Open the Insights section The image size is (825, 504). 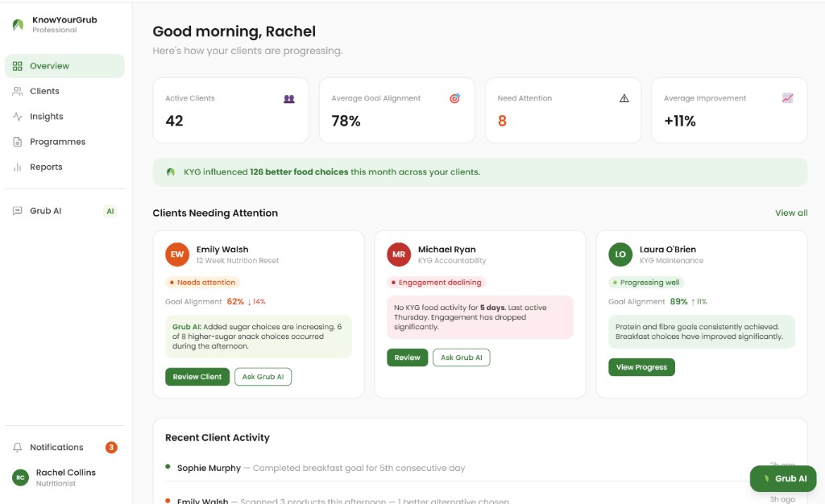pos(64,117)
